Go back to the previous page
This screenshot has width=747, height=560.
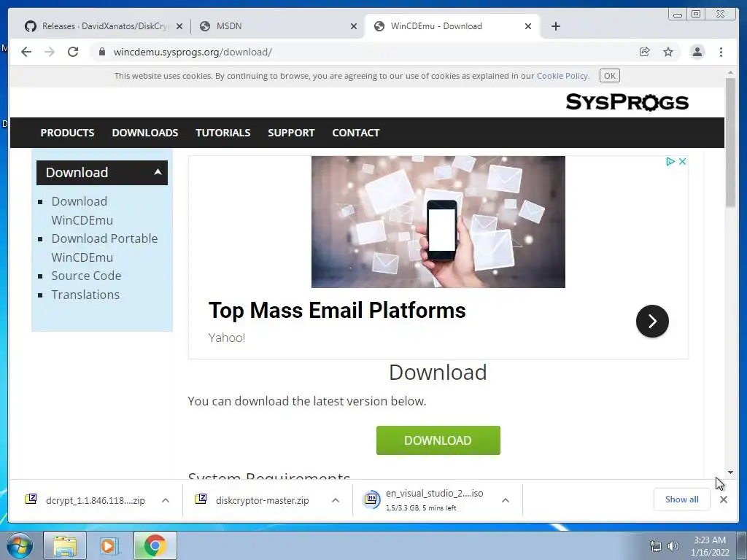pyautogui.click(x=26, y=52)
